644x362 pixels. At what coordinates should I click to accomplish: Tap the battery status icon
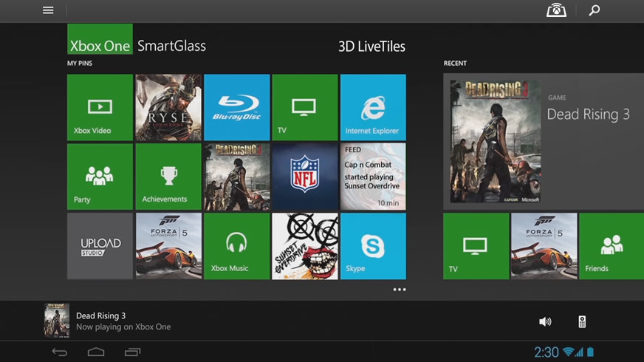coord(591,352)
